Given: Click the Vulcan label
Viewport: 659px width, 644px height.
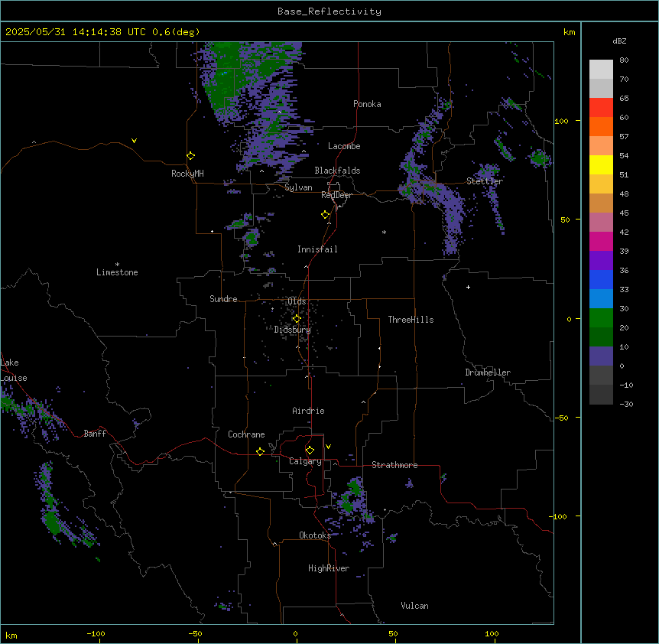Looking at the screenshot, I should tap(414, 606).
